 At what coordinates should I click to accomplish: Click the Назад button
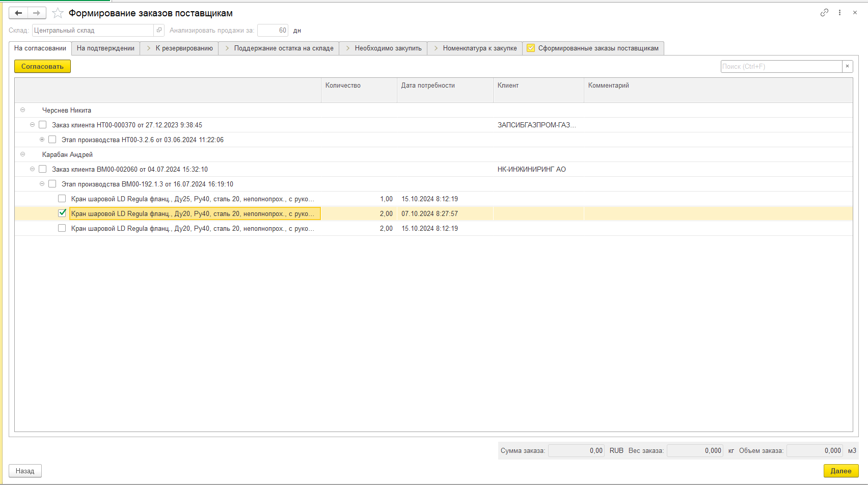(25, 471)
